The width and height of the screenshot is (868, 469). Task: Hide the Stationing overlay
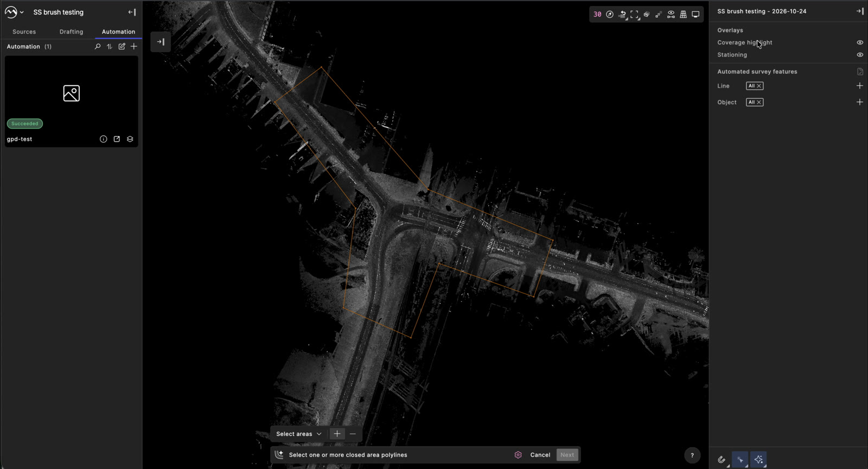click(x=860, y=55)
